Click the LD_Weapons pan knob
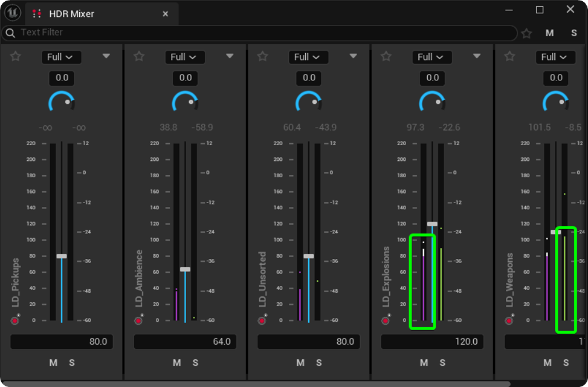 [x=556, y=102]
